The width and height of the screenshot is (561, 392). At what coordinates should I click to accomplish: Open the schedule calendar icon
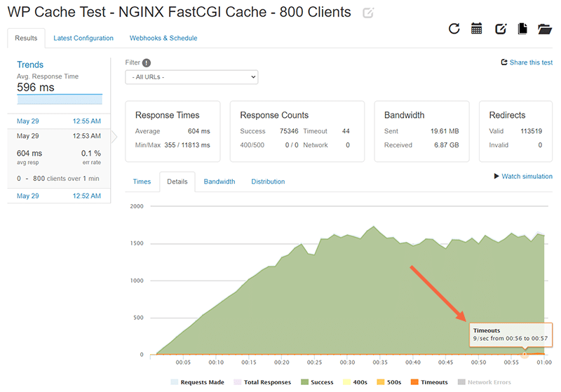tap(477, 29)
